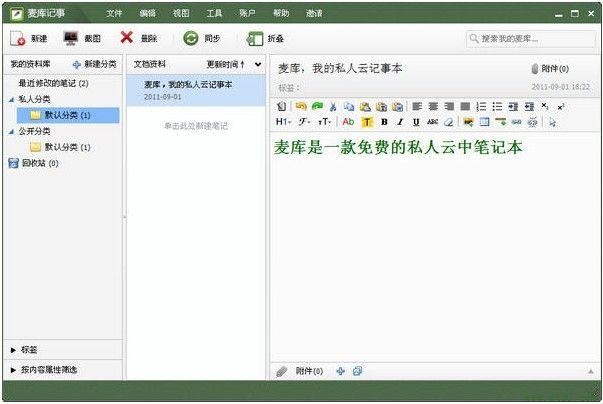This screenshot has width=603, height=404.
Task: Expand the attachment bar arrow at bottom right
Action: 590,371
